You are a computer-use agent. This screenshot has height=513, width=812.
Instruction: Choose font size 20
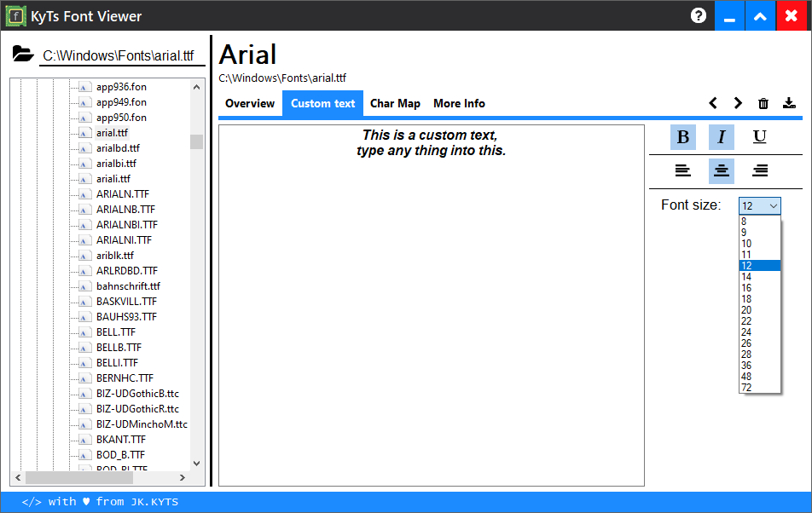(x=760, y=310)
